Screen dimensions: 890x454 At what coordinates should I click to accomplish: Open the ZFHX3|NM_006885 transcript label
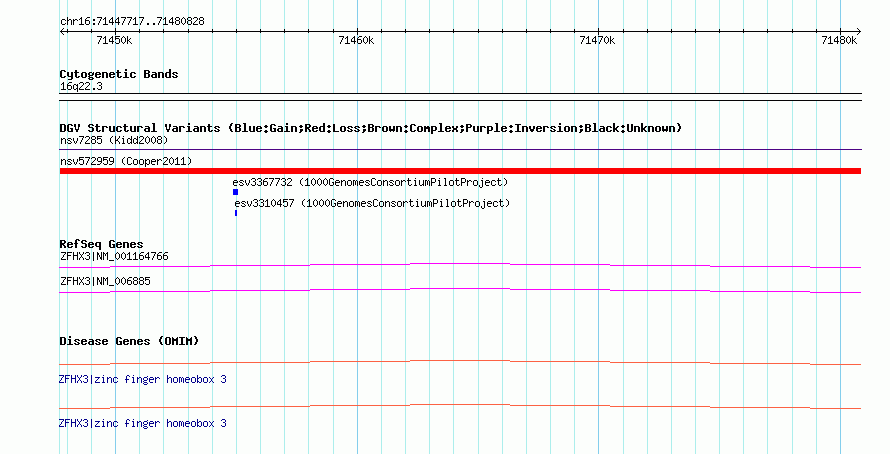tap(105, 281)
